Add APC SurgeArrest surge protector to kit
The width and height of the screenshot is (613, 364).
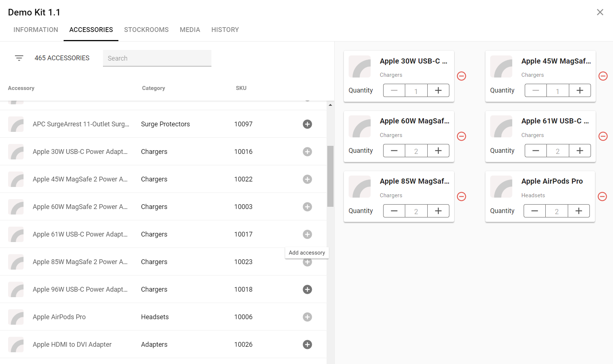pos(307,124)
